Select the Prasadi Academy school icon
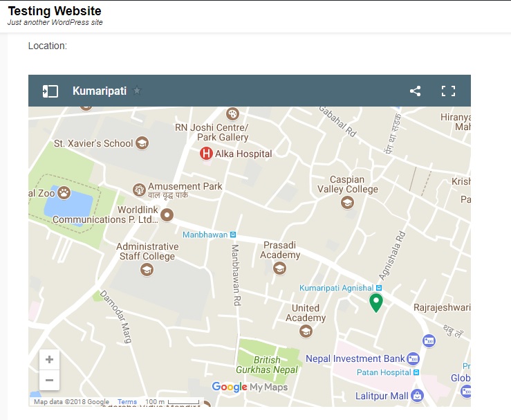Image resolution: width=511 pixels, height=420 pixels. (x=279, y=268)
